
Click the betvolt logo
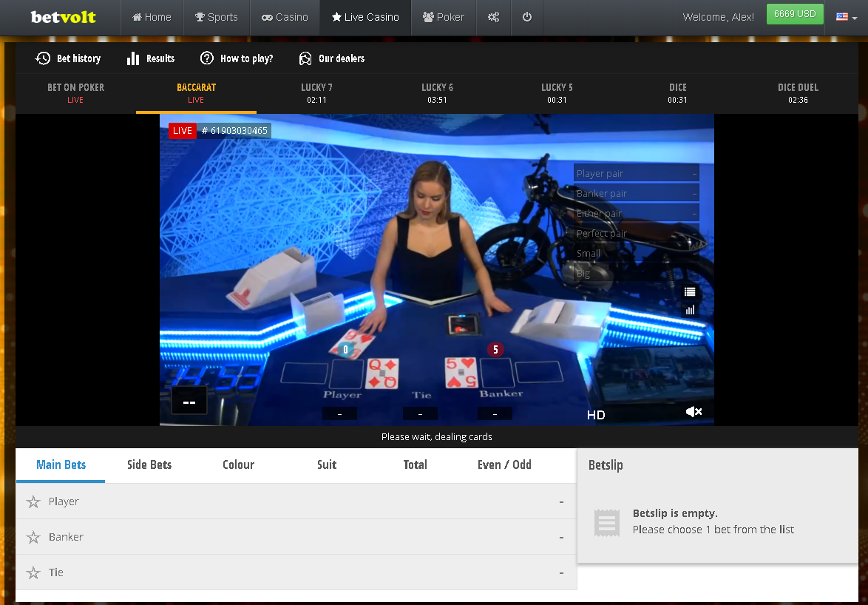pos(64,17)
